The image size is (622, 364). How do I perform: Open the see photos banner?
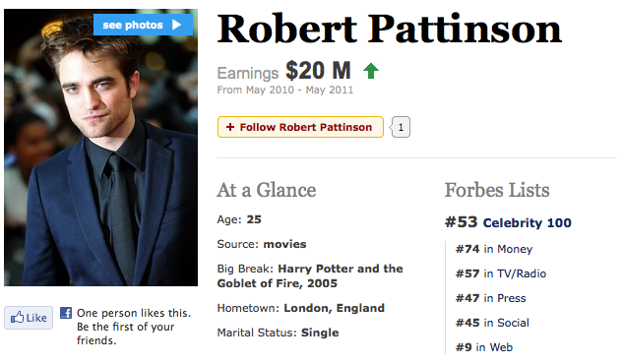(144, 25)
